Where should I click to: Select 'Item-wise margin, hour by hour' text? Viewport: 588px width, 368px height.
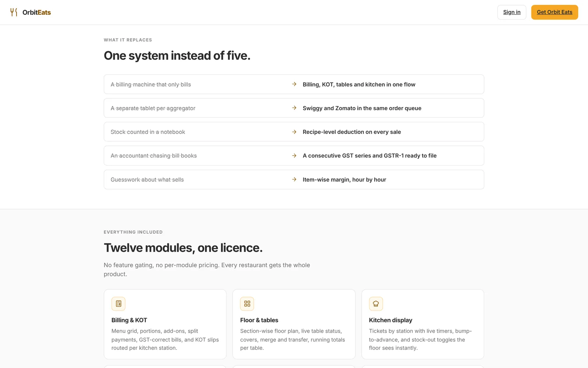(x=344, y=180)
